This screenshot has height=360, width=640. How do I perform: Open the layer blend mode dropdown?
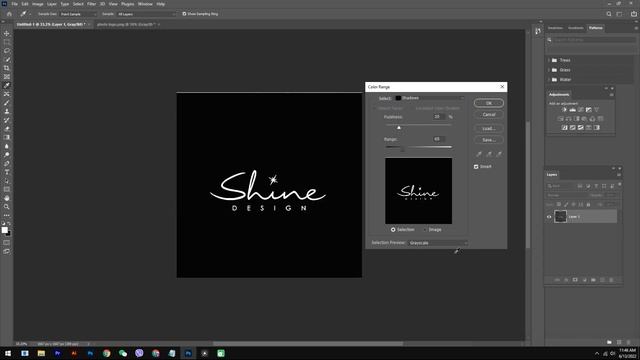coord(568,196)
